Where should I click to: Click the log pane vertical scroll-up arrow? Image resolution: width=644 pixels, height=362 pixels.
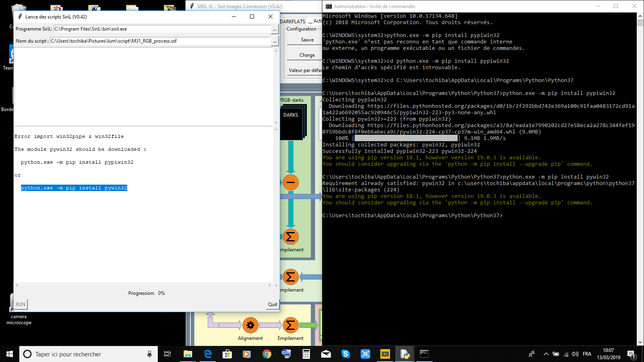(x=276, y=130)
